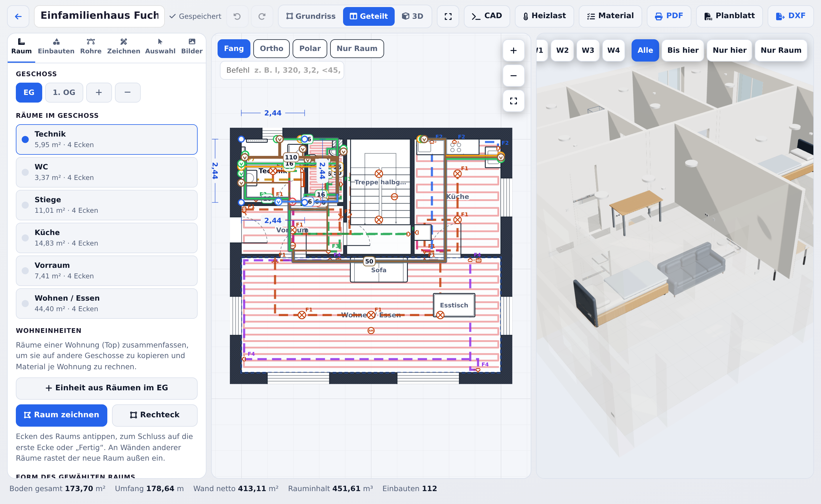Open the Auswahl tab
The image size is (821, 504).
coord(160,46)
